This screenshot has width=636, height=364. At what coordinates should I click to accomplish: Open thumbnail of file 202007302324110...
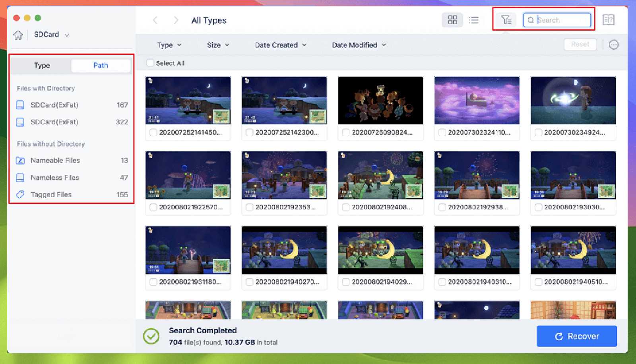point(477,101)
